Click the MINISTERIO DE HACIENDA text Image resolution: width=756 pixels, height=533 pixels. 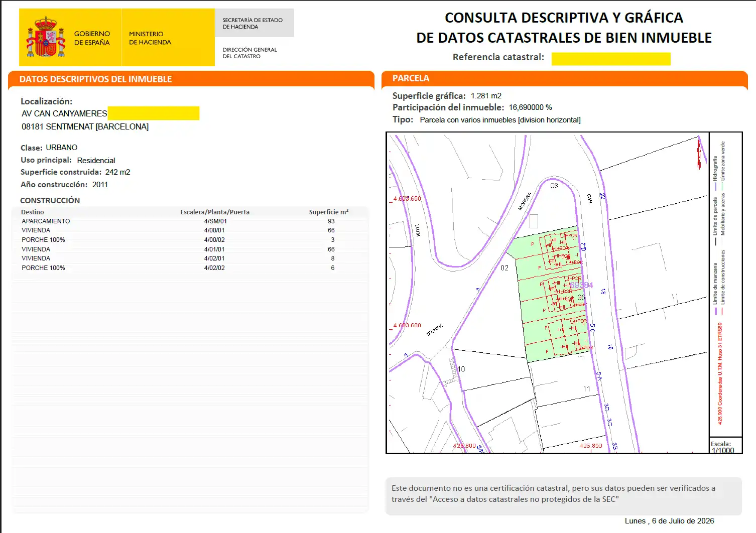pyautogui.click(x=150, y=38)
